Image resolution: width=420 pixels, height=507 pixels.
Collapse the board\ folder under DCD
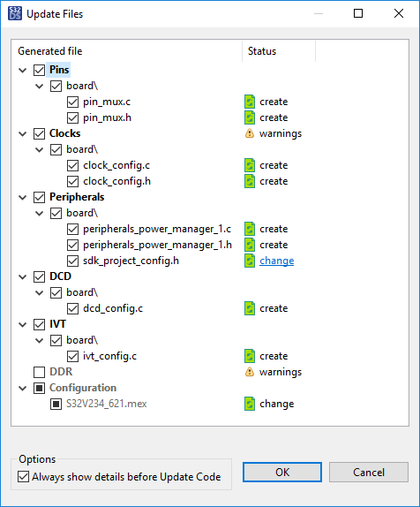tap(40, 293)
